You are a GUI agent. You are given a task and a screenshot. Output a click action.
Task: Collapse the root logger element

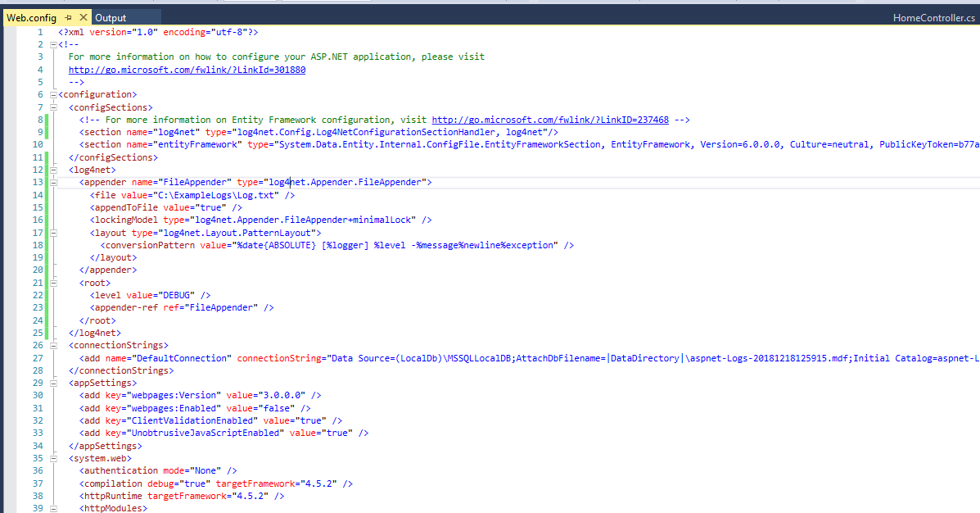52,282
